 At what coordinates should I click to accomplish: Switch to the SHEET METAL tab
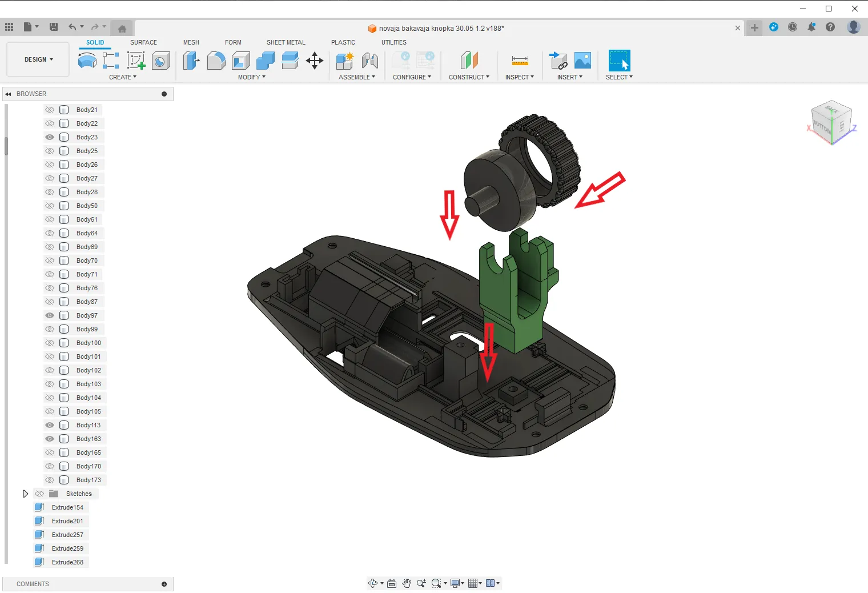click(286, 42)
